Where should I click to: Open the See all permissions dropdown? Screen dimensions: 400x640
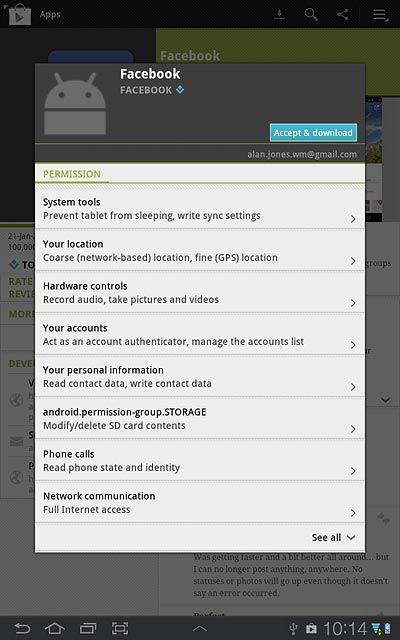(x=333, y=538)
